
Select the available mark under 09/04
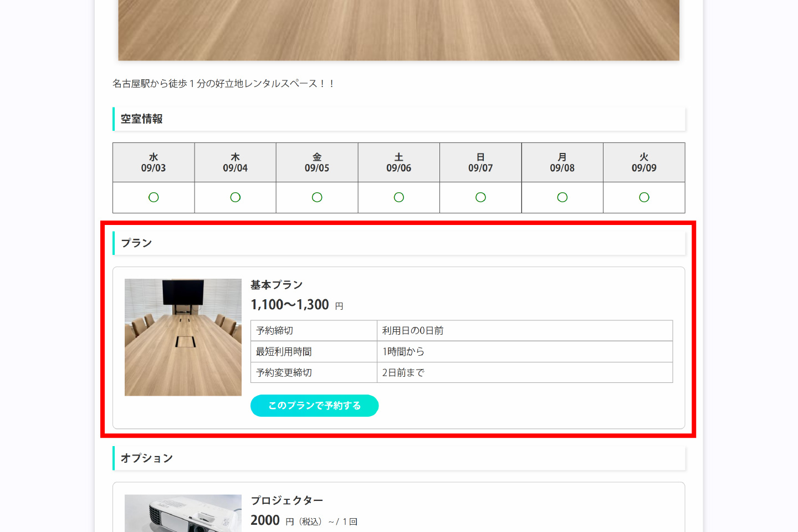[236, 197]
